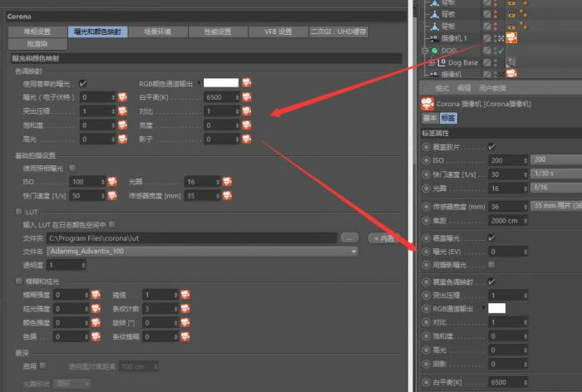Screen dimensions: 582x392
Task: Click green DOG object icon in object tree
Action: (x=435, y=51)
